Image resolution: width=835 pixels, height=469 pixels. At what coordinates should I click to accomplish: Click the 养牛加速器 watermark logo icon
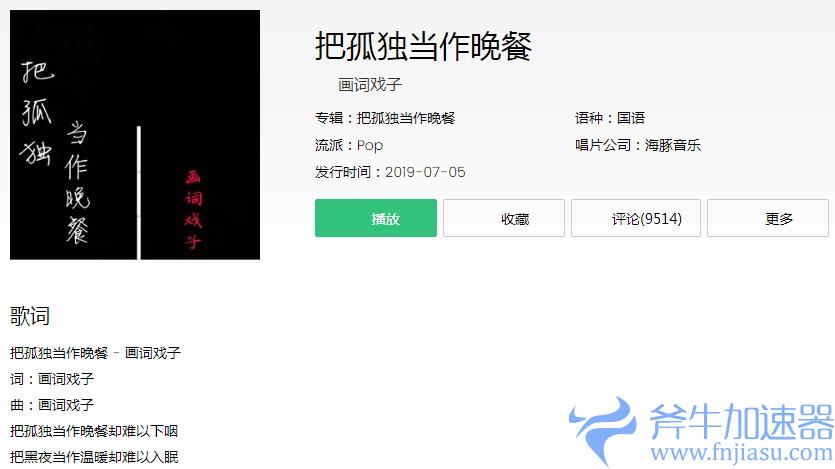pyautogui.click(x=603, y=430)
